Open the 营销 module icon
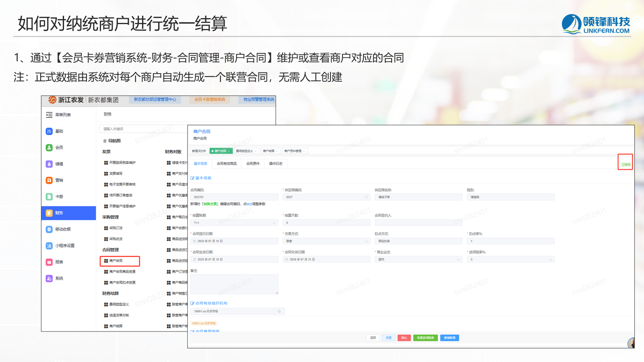Viewport: 644px width, 362px height. tap(49, 180)
